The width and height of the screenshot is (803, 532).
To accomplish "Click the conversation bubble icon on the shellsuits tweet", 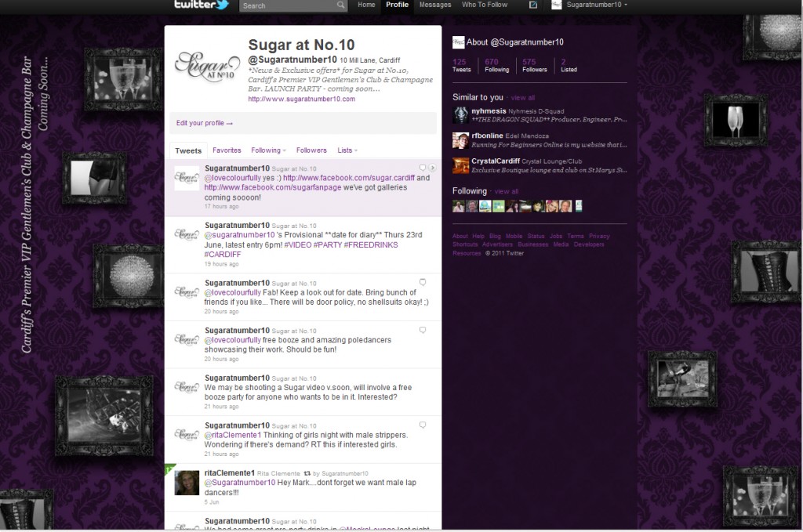I will click(423, 282).
